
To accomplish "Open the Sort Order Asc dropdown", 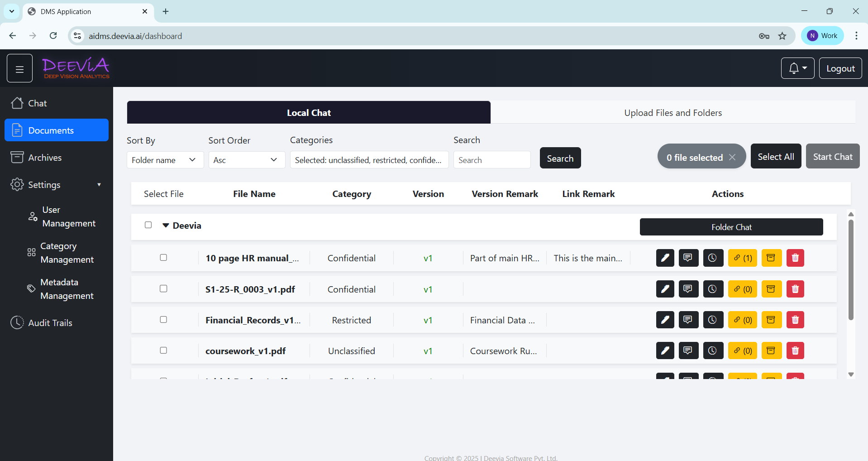I will (x=246, y=159).
